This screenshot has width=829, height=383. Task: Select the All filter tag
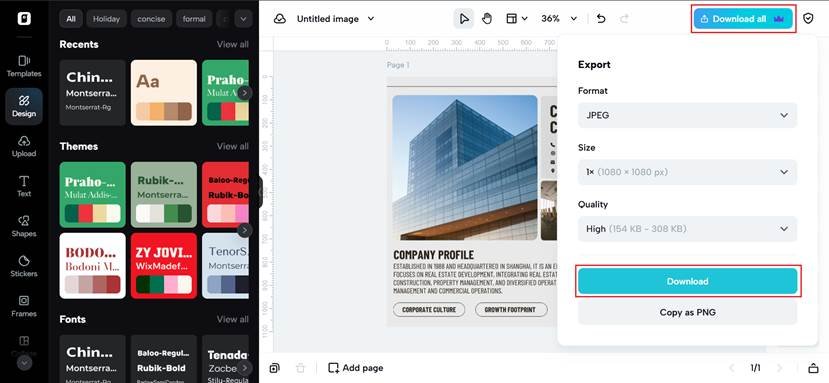pos(71,19)
